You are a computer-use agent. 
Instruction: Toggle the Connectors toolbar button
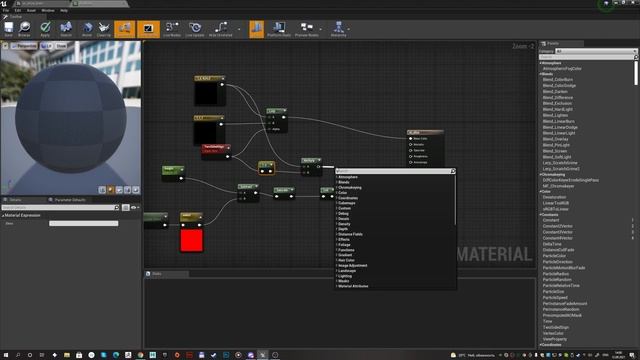pos(124,29)
